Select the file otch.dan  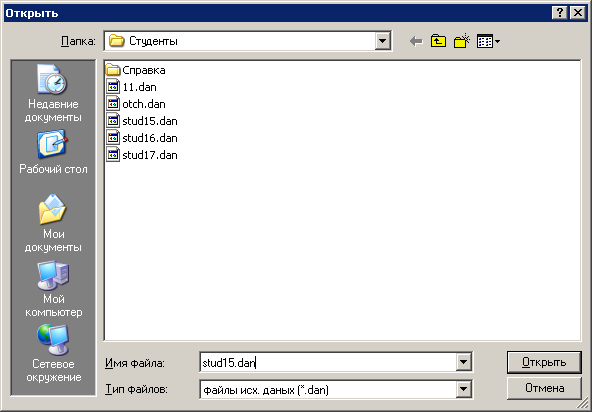136,104
